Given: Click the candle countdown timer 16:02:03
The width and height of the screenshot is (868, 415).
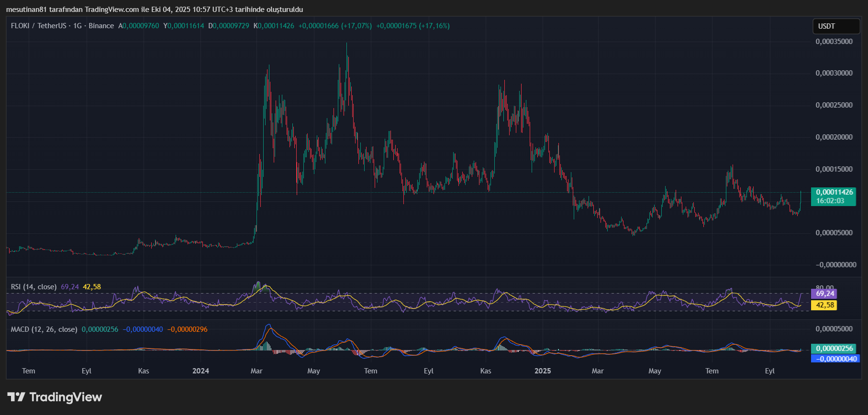Looking at the screenshot, I should point(830,201).
